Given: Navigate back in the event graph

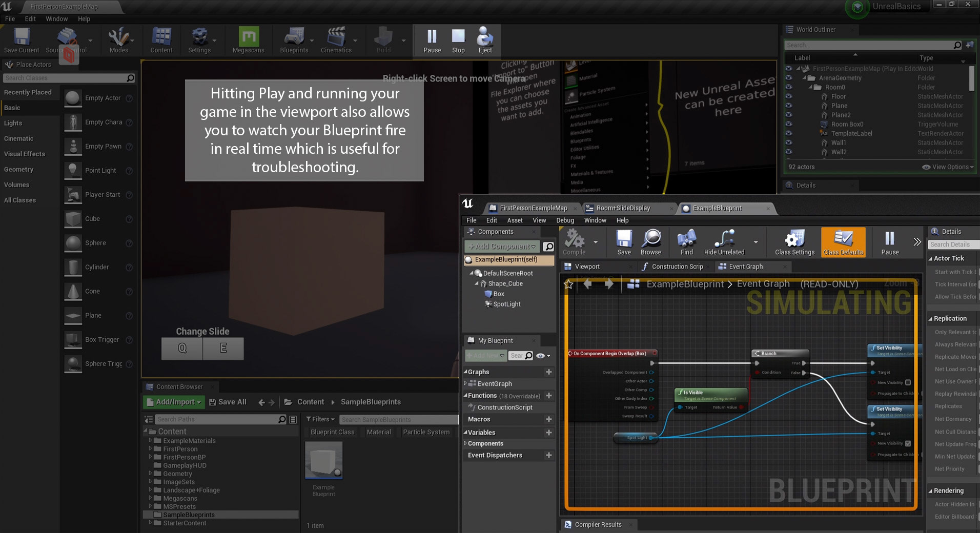Looking at the screenshot, I should [x=588, y=283].
